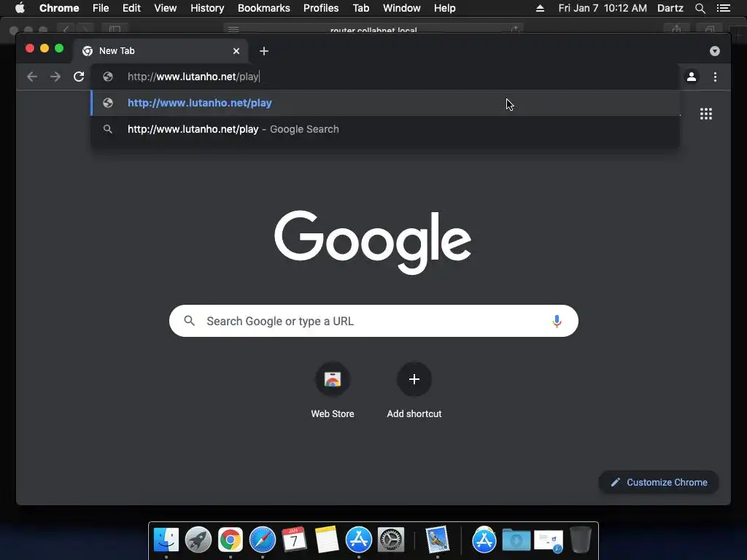Open Finder from the Dock
Image resolution: width=747 pixels, height=560 pixels.
166,540
